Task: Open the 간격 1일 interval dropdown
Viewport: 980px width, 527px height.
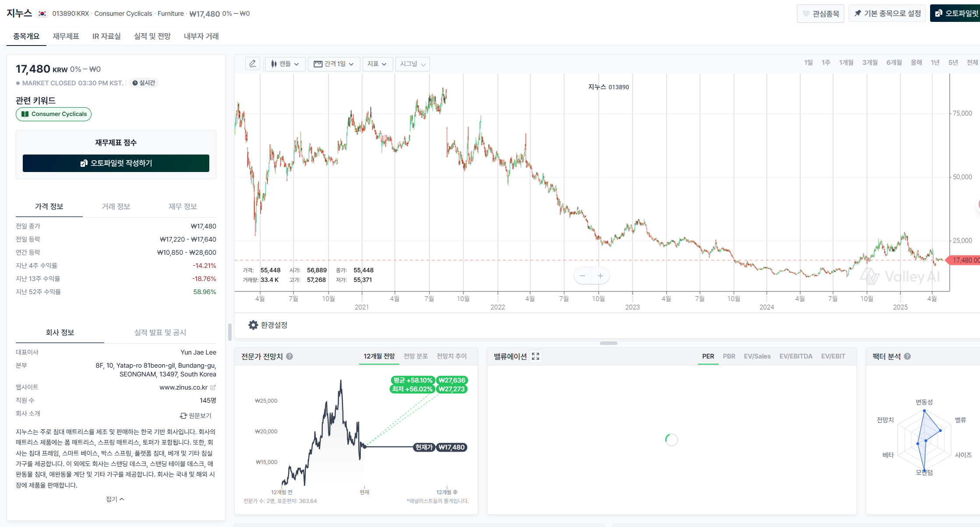Action: (334, 64)
